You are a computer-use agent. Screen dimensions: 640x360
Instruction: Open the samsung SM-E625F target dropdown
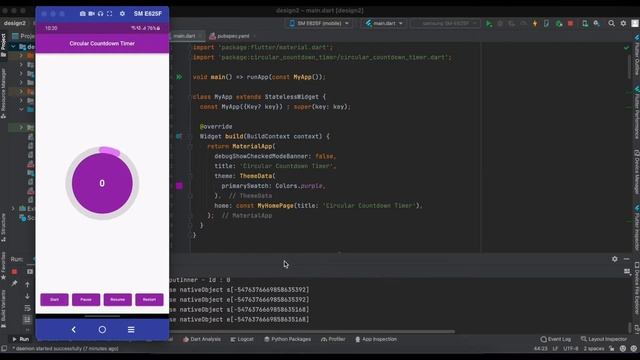point(445,24)
